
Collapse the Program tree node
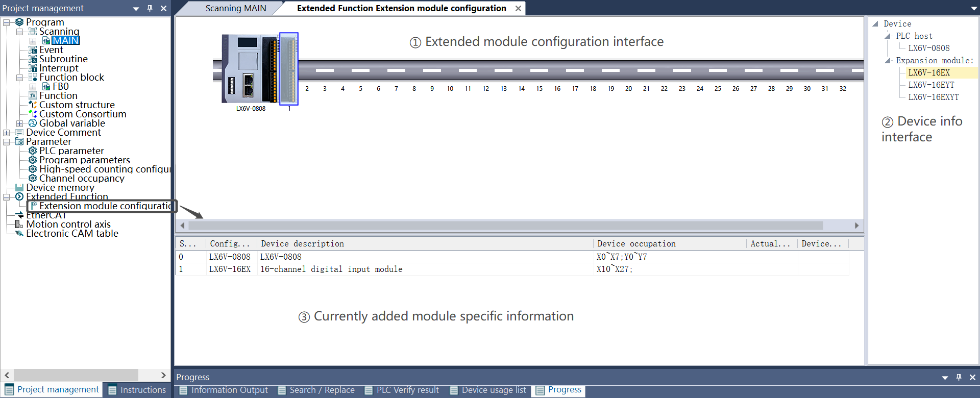pos(7,22)
